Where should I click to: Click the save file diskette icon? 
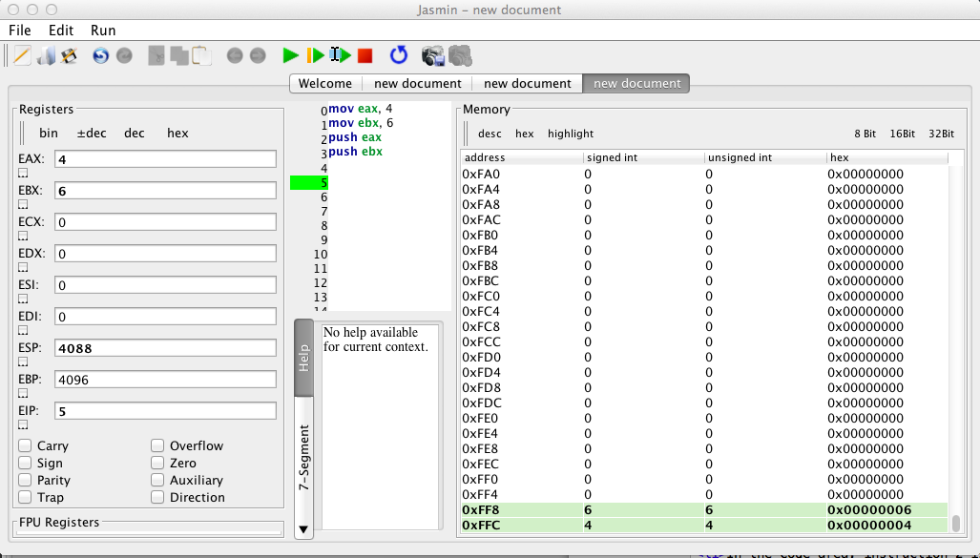(69, 55)
